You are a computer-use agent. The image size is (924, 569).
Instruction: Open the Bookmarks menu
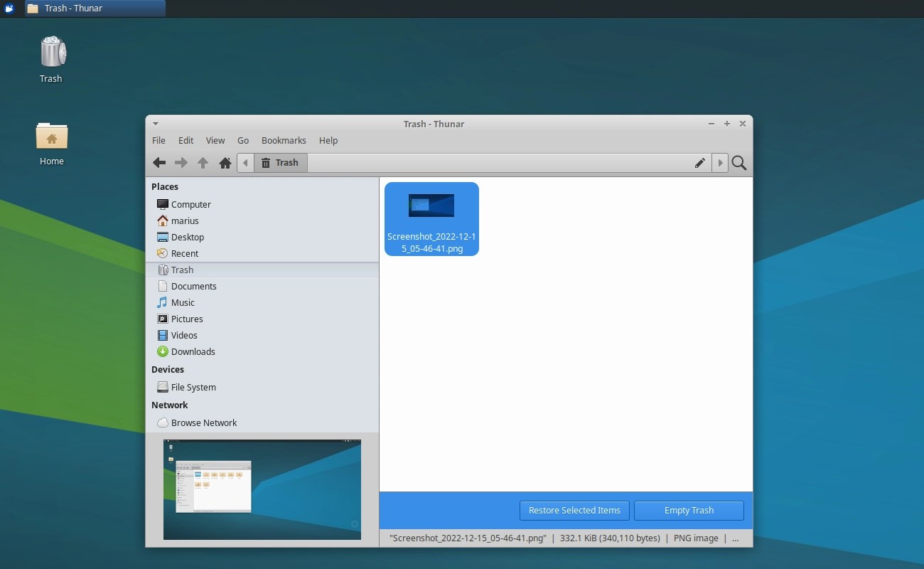pyautogui.click(x=284, y=140)
